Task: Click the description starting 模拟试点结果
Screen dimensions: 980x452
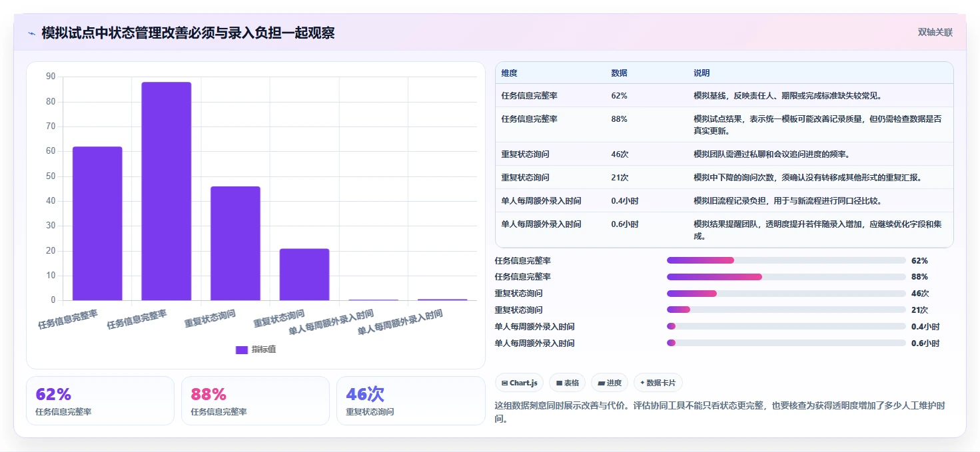Action: point(817,125)
